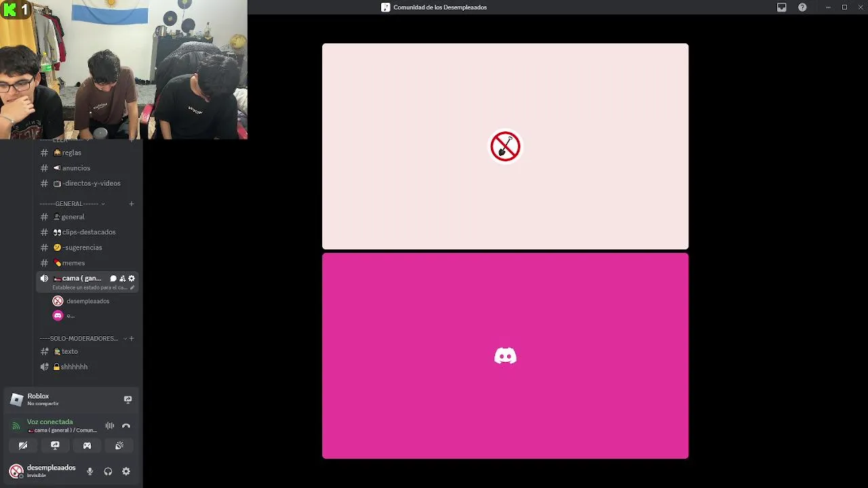Create invite for cama voice channel
Viewport: 868px width, 488px height.
[x=123, y=279]
